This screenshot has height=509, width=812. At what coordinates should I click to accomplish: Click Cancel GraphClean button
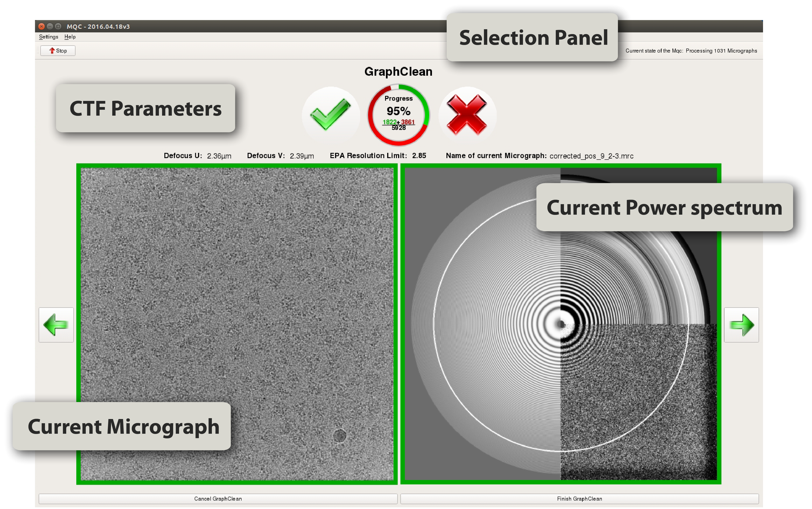click(x=218, y=498)
